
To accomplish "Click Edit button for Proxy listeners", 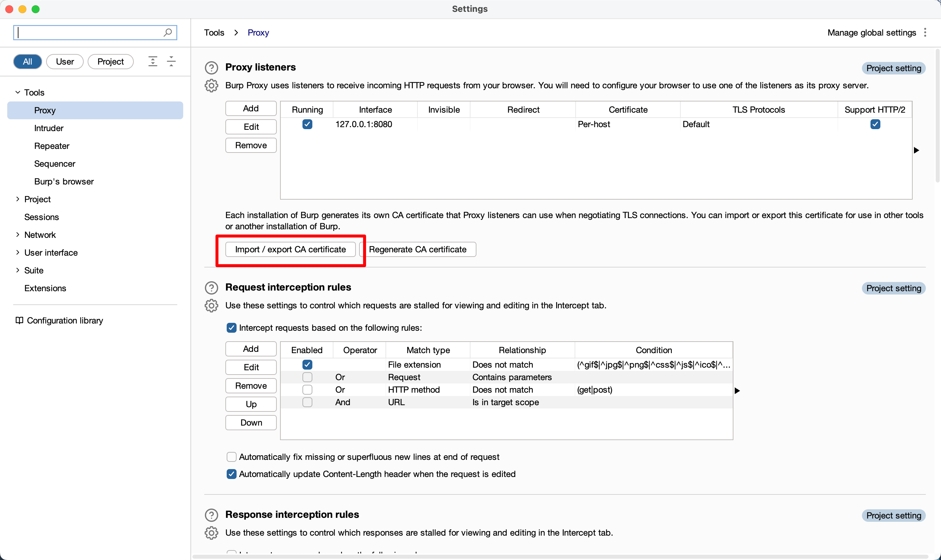I will coord(251,127).
